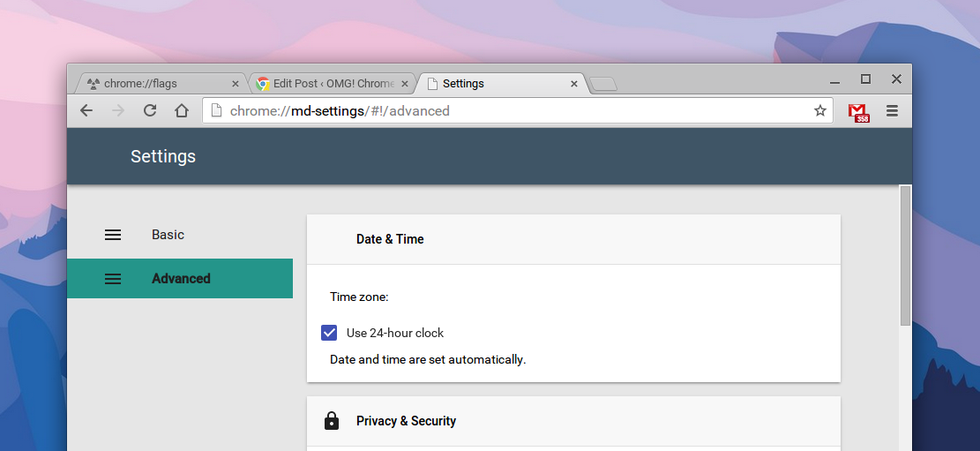Bookmark this page with the star

819,110
